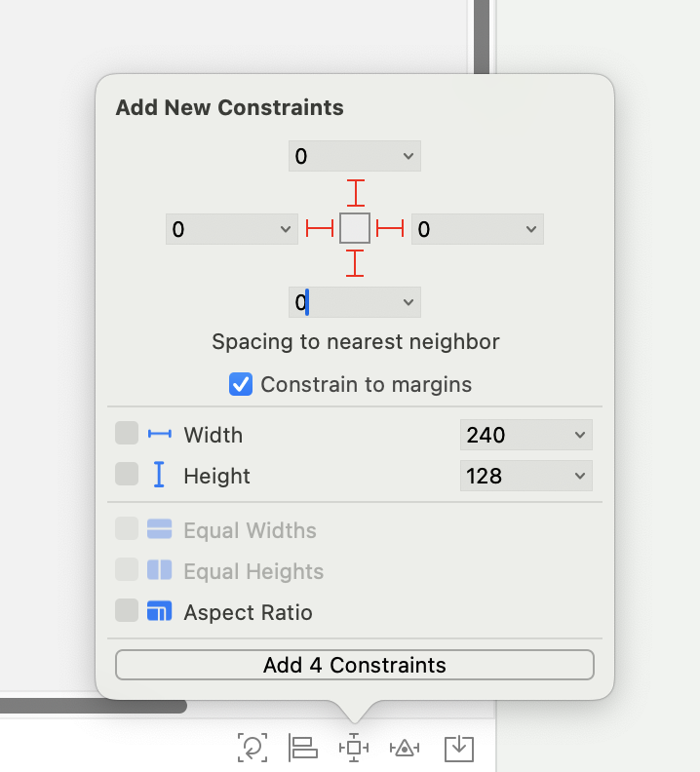
Task: Click the horizontal scrollbar at the bottom
Action: [x=93, y=706]
